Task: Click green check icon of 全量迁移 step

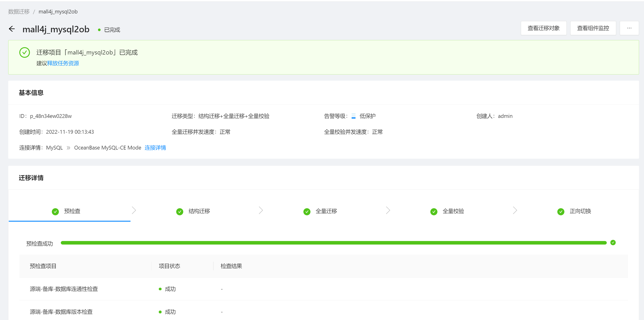Action: pyautogui.click(x=307, y=212)
